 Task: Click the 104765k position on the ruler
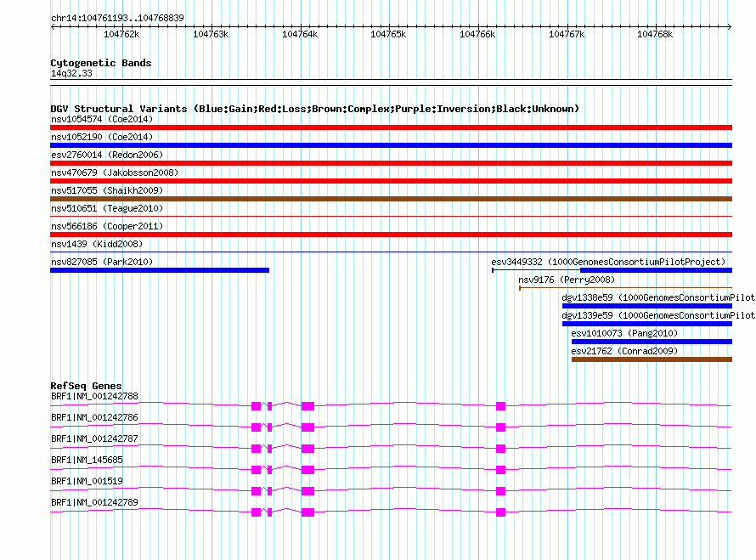[389, 34]
